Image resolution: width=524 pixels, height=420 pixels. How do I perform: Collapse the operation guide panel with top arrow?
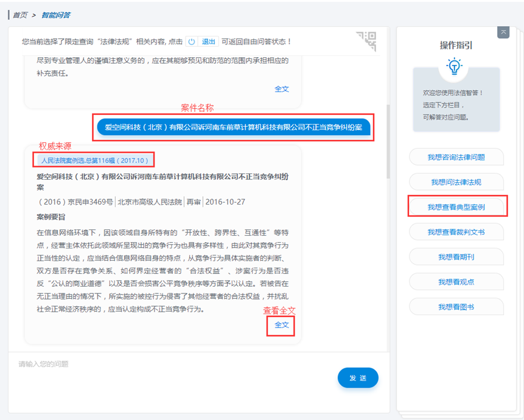coord(503,32)
